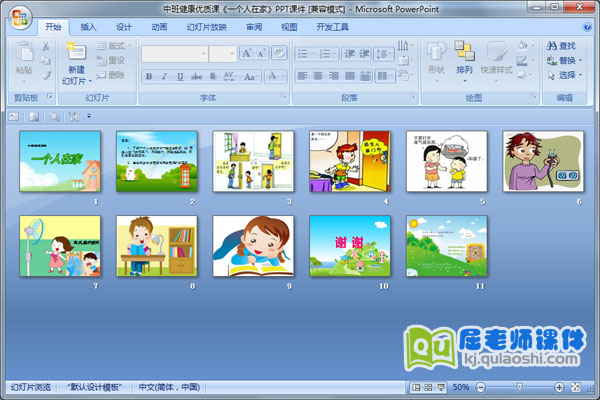The width and height of the screenshot is (600, 400).
Task: Switch to the Slide Show (幻灯片放映) tab
Action: pyautogui.click(x=207, y=27)
